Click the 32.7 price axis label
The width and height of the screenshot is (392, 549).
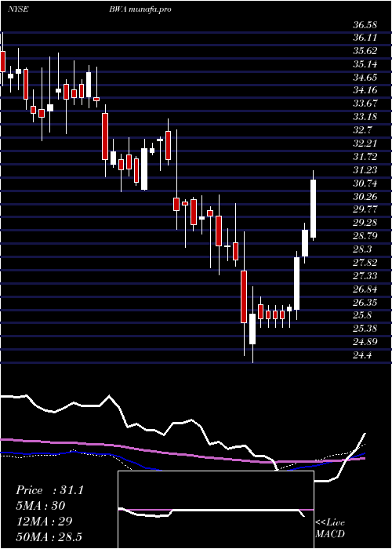[x=362, y=130]
